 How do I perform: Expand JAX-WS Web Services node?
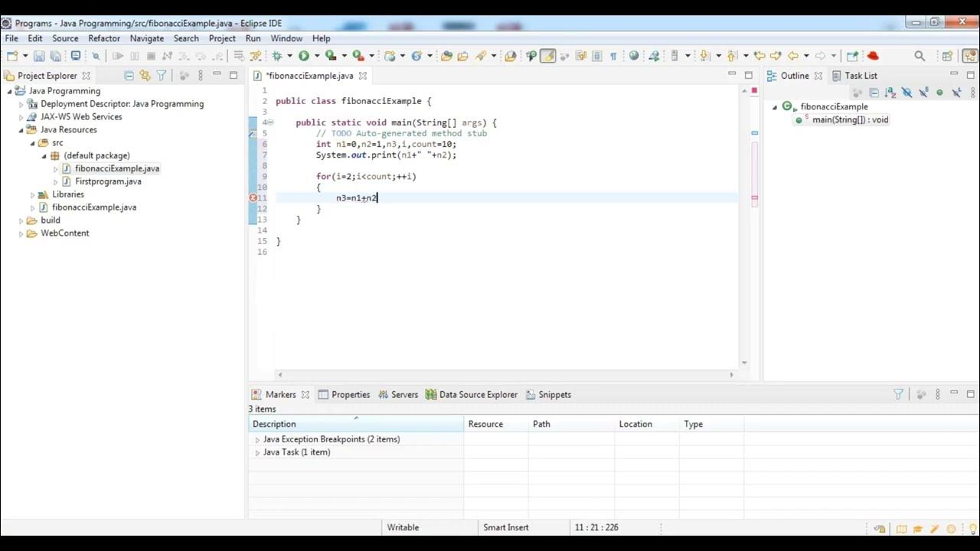pyautogui.click(x=21, y=117)
